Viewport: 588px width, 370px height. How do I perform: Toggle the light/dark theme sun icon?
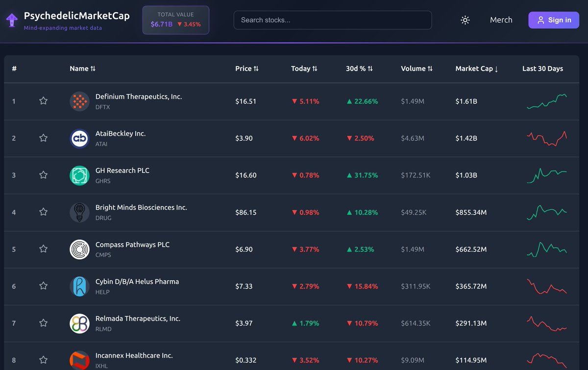pos(465,20)
